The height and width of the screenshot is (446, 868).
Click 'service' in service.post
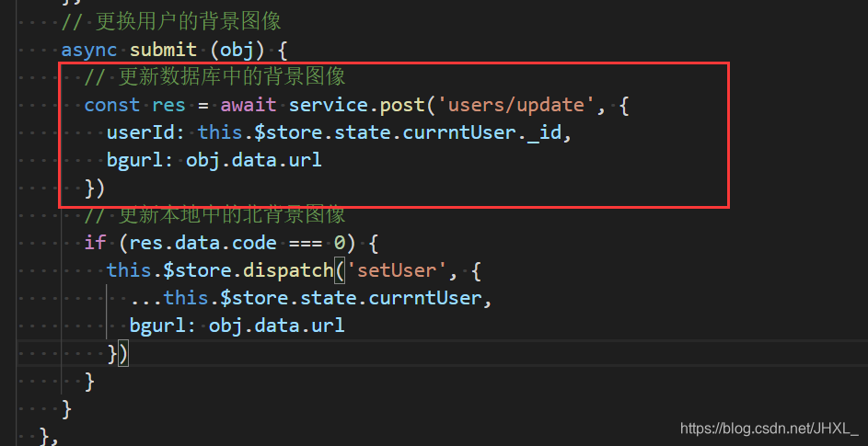329,105
